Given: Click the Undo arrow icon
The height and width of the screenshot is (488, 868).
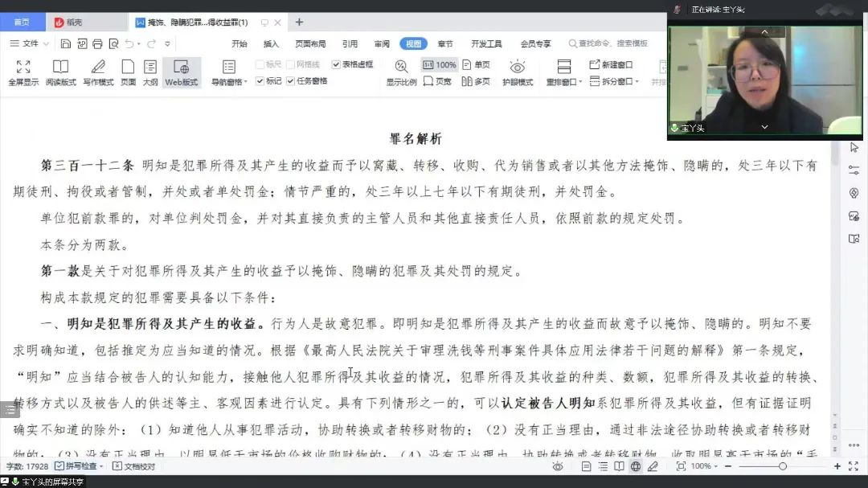Looking at the screenshot, I should click(129, 43).
